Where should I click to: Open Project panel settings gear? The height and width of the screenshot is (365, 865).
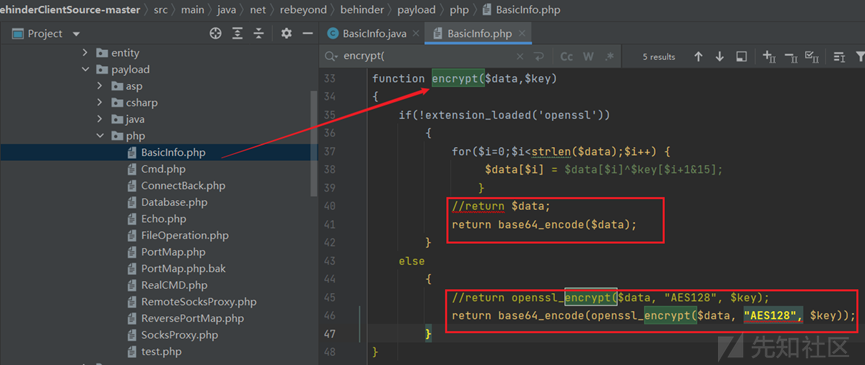tap(286, 34)
